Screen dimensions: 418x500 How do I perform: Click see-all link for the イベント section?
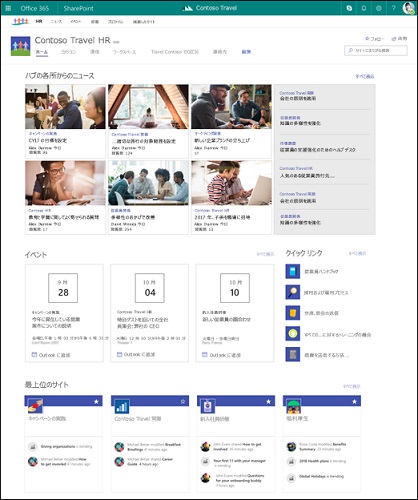pos(265,254)
